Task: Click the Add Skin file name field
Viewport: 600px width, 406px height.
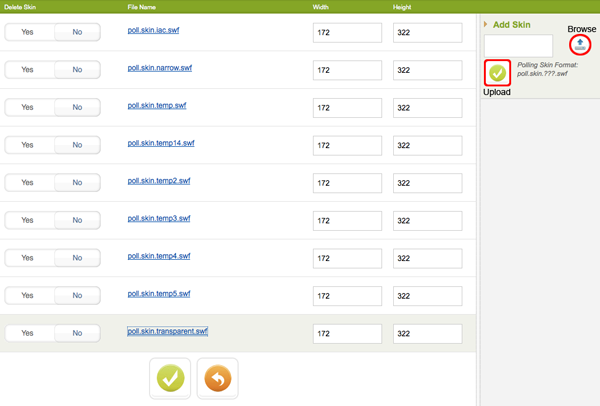Action: 518,46
